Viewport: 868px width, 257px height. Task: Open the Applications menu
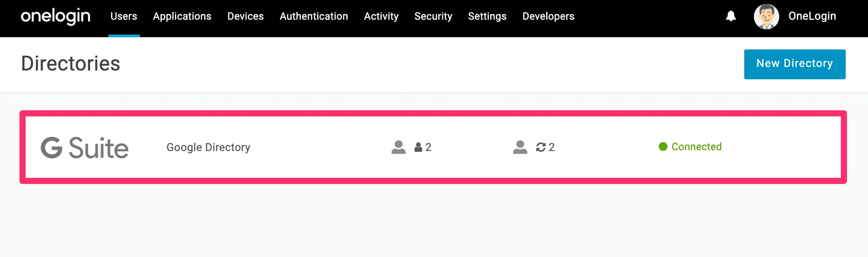tap(182, 17)
